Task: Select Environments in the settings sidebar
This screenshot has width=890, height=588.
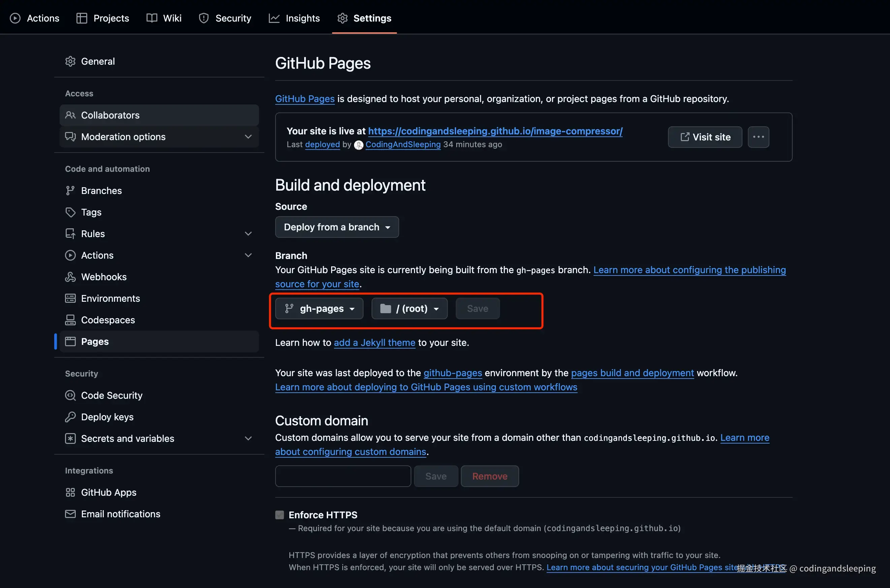Action: (159, 298)
